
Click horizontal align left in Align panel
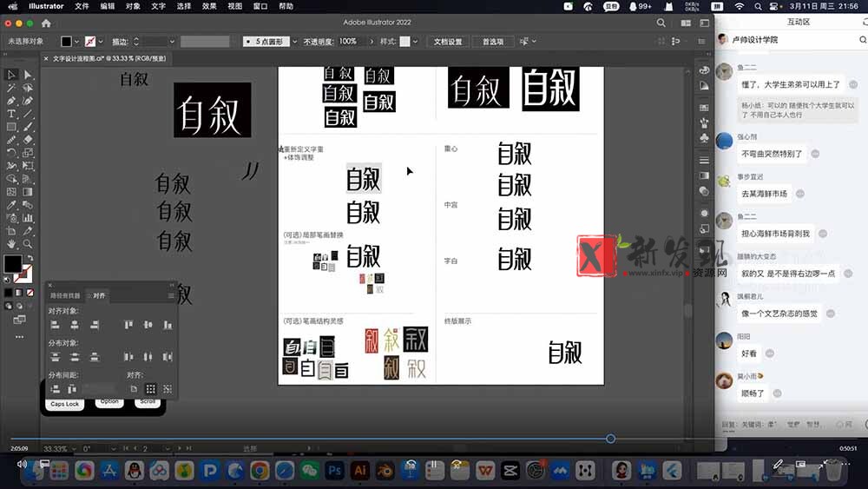click(55, 325)
